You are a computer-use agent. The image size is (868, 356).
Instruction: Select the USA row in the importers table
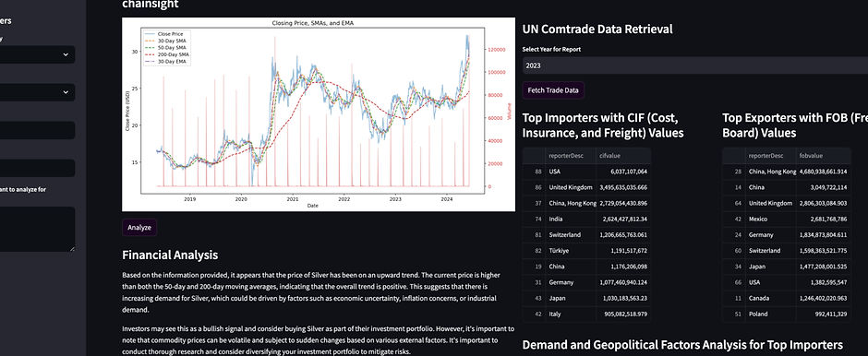point(586,172)
